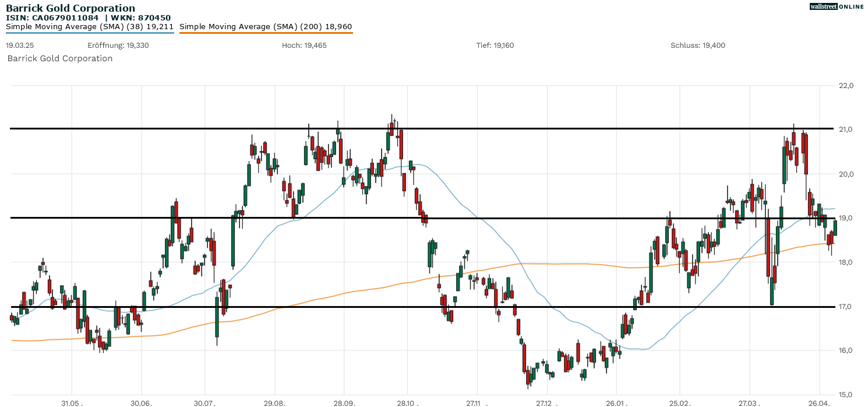Click the 19,0 price level on the y-axis
Screen dimensions: 868x407
coord(846,218)
